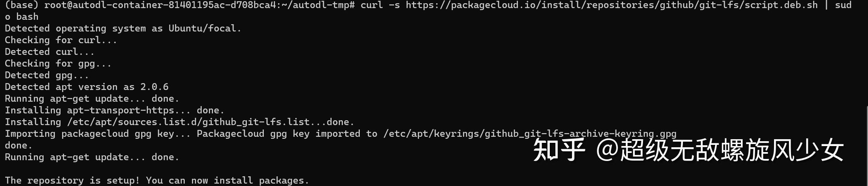Click the github_git-lfs-archive-keyring.gpg file path
Screen dimensions: 868x186
[x=530, y=134]
